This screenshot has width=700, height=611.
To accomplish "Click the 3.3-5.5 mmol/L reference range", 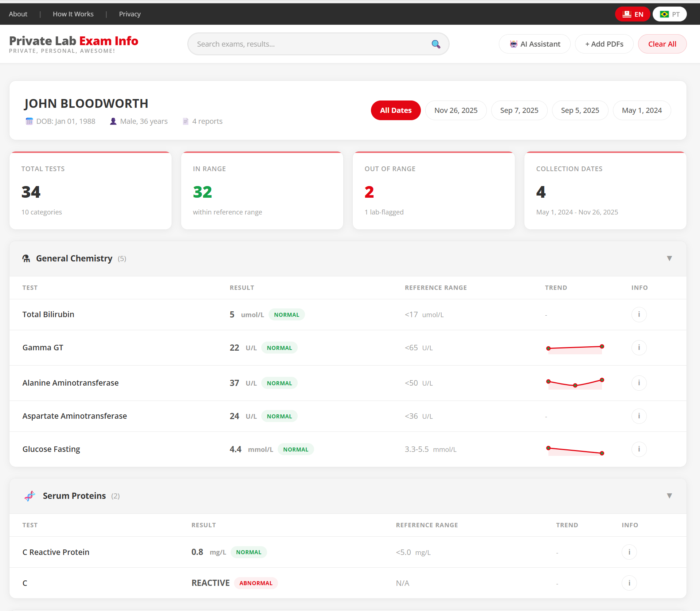I will [430, 449].
